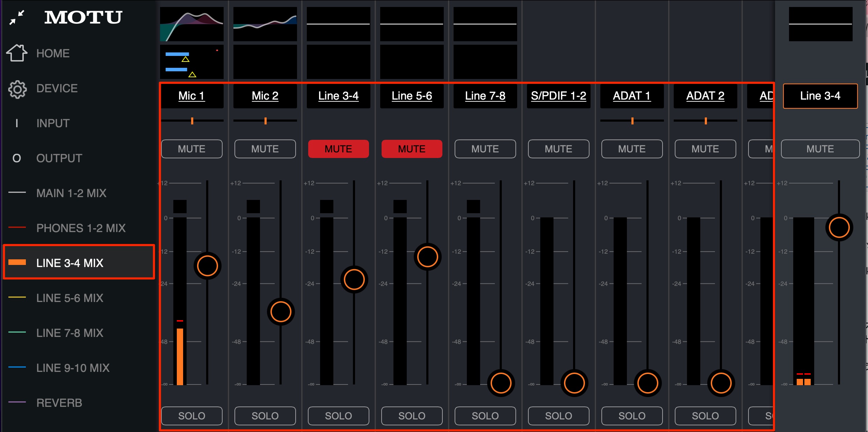Open Mic 1 compressor dynamics thumbnail
This screenshot has width=868, height=432.
(192, 62)
